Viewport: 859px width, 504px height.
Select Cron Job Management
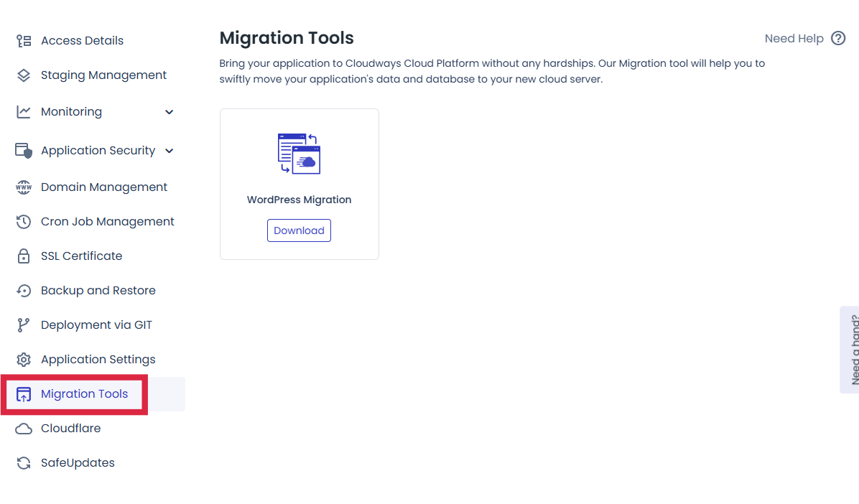click(x=108, y=221)
